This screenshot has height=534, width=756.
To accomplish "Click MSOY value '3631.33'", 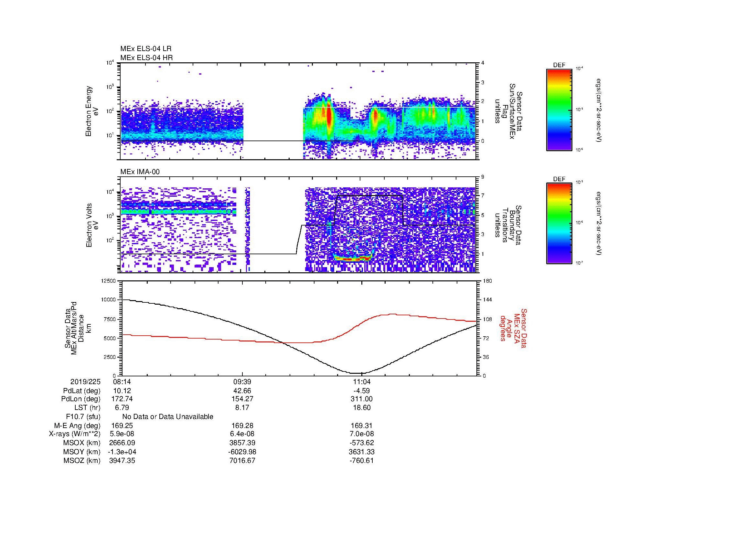I will (x=362, y=452).
